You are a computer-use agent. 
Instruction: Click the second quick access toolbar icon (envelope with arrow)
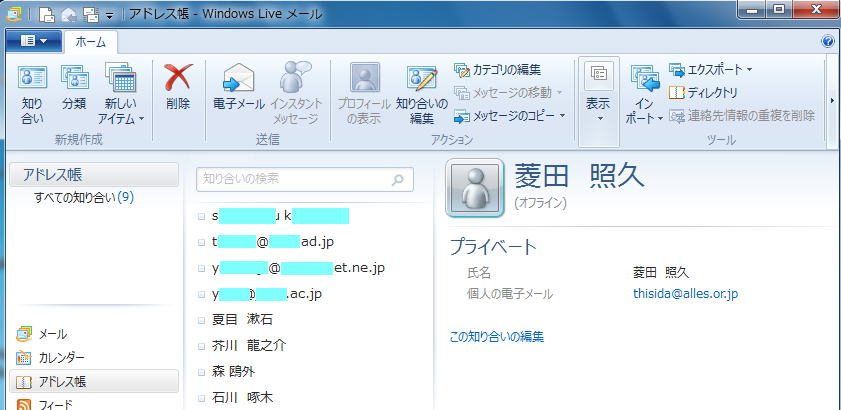[x=68, y=14]
